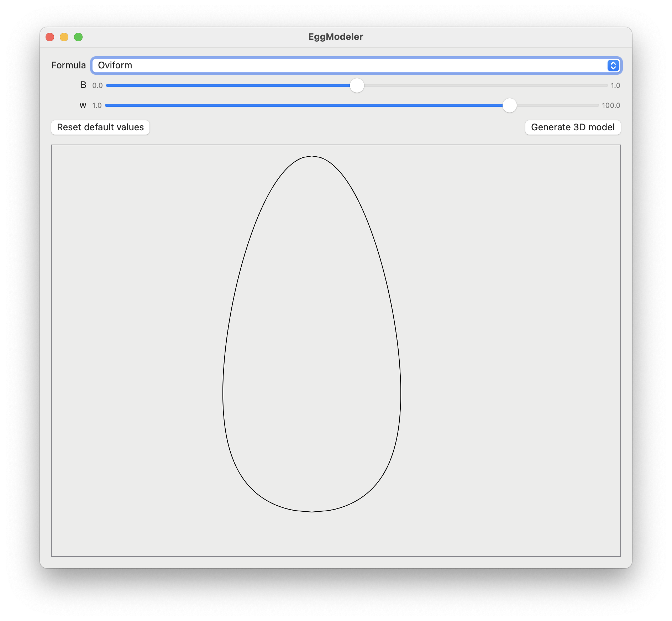Click the 1.0 maximum label of the B slider
The width and height of the screenshot is (672, 621).
615,85
